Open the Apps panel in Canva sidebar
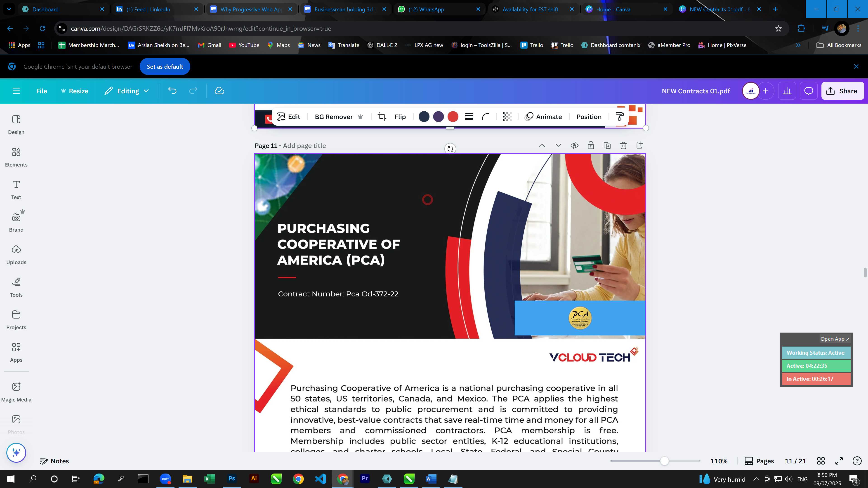 point(16,353)
